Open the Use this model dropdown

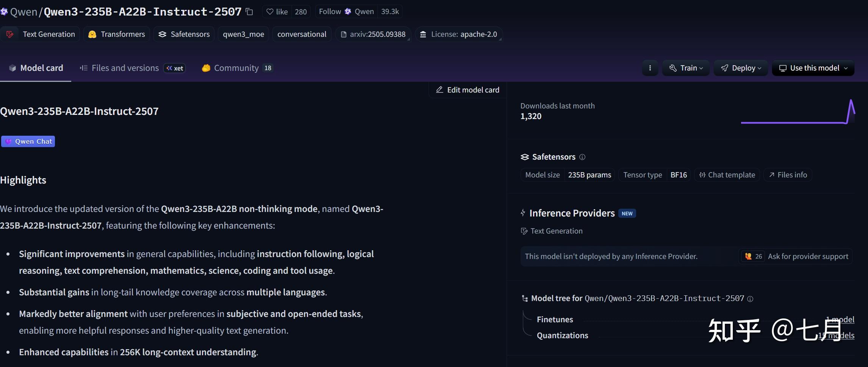813,68
